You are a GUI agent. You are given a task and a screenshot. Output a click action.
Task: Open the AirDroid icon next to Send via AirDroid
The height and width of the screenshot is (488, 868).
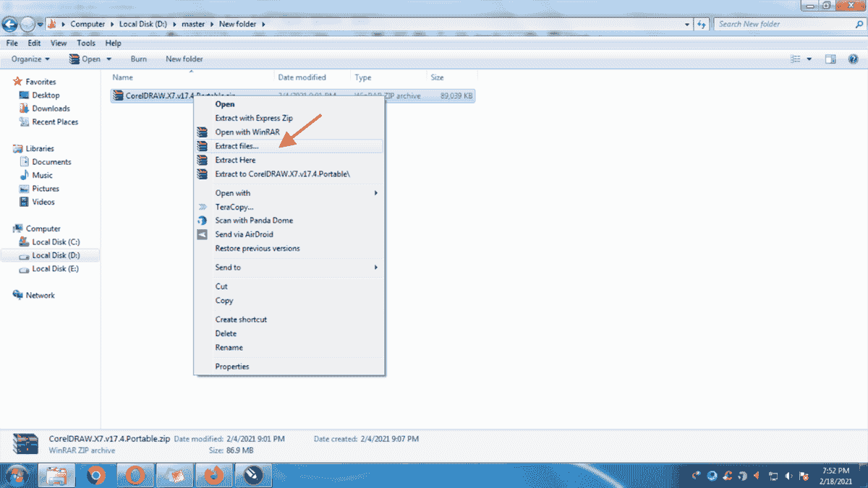click(x=203, y=234)
